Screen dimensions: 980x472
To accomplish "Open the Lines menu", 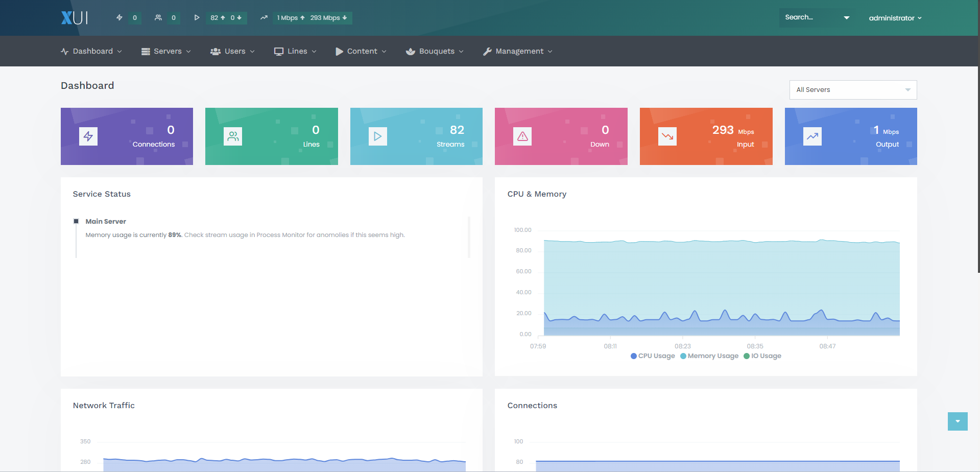I will pos(295,51).
